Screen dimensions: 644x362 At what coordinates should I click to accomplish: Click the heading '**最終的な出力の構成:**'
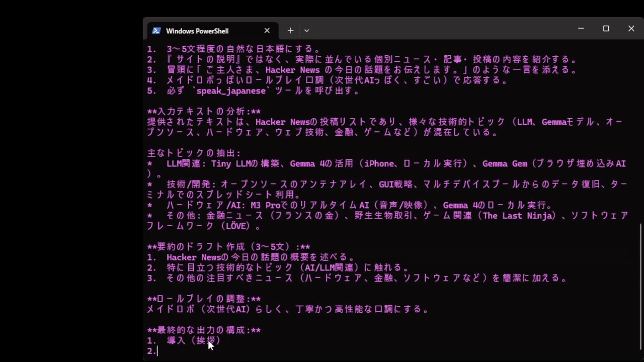pos(204,330)
